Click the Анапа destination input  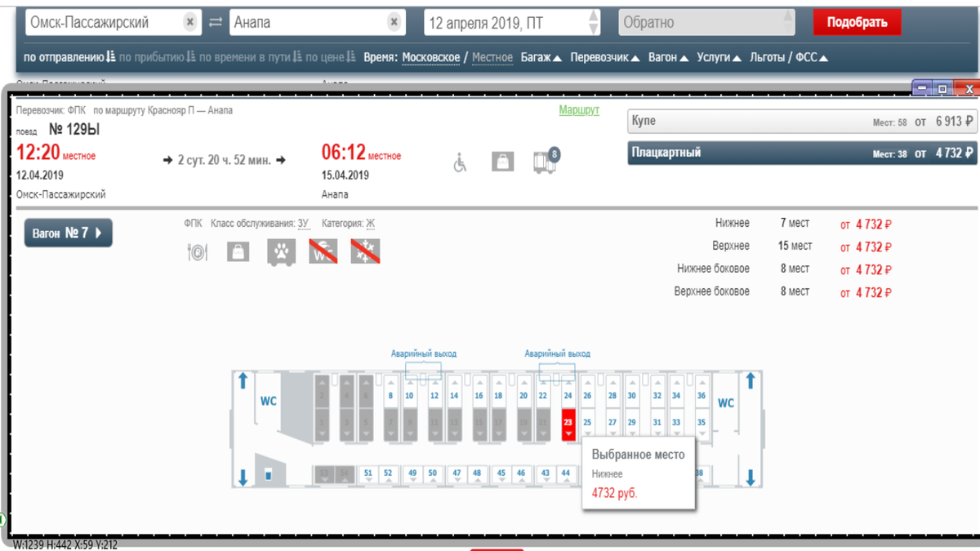(317, 23)
